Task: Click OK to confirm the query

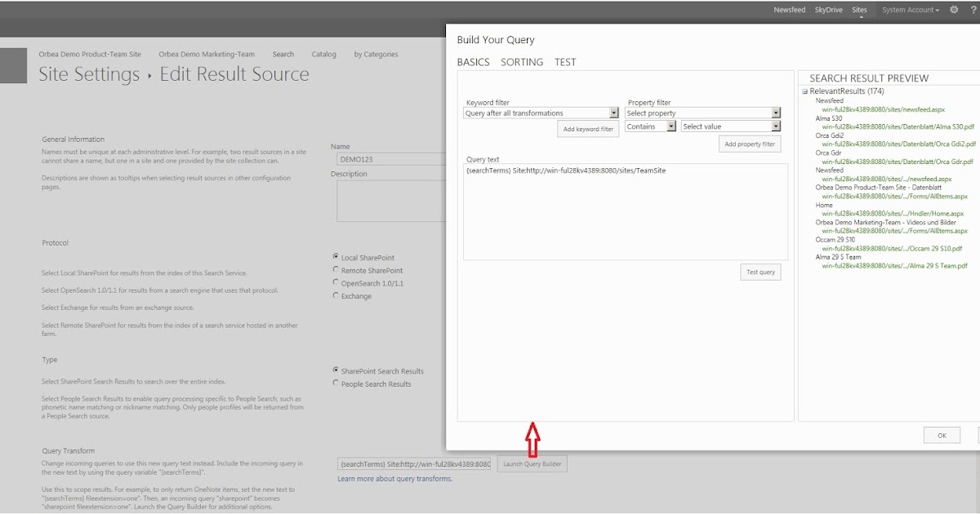Action: pyautogui.click(x=941, y=435)
